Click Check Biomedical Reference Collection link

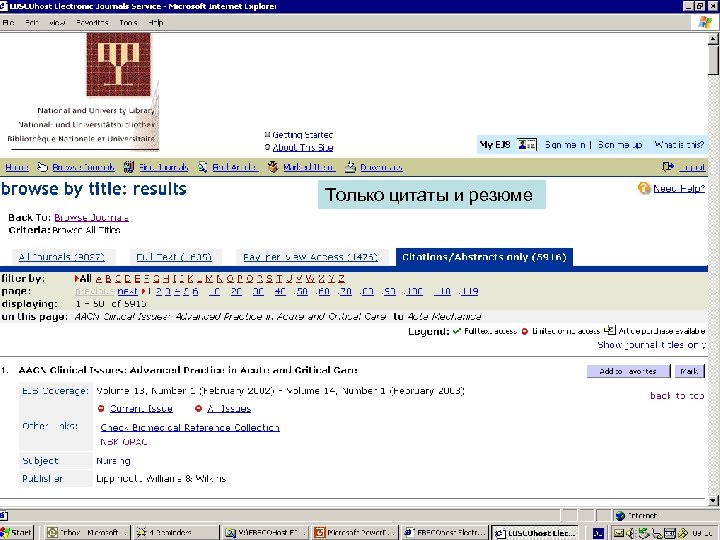click(x=190, y=428)
